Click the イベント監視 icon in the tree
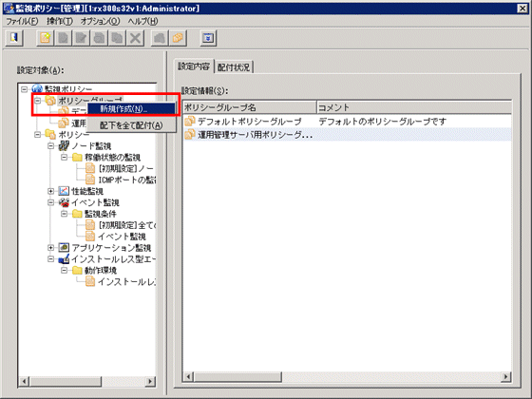532x399 pixels. click(x=64, y=202)
